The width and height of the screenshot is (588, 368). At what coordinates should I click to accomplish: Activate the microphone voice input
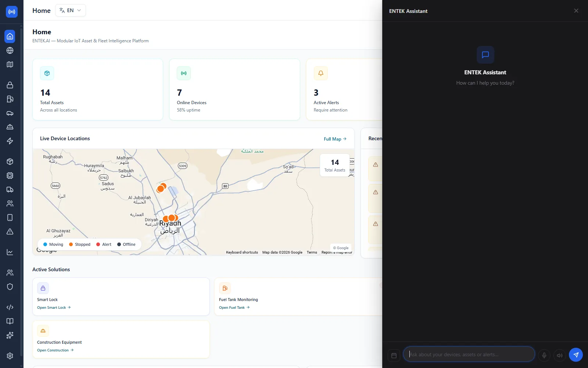click(x=544, y=355)
